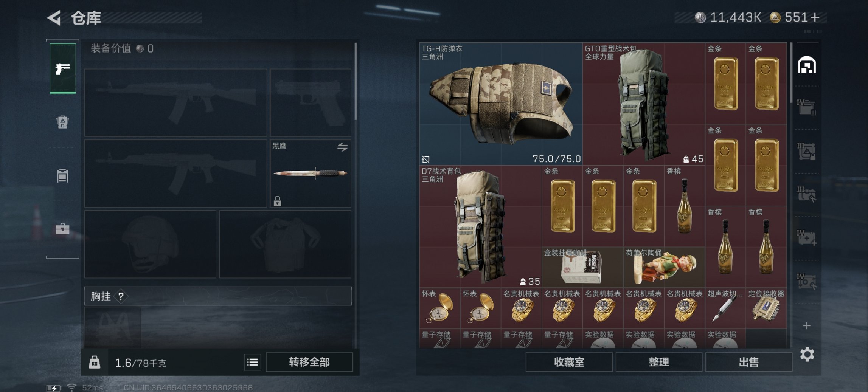
Task: Click the warehouse inventory scrollbar
Action: 791,72
